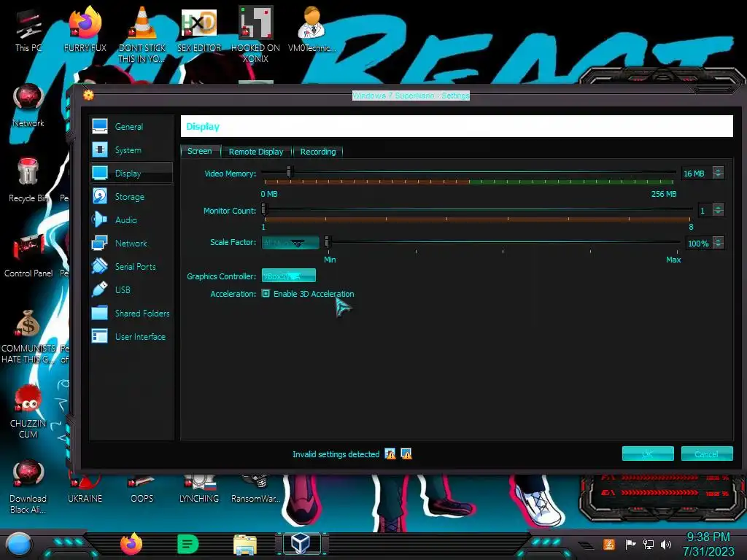Click the Monitor Count spinner arrows
Screen dimensions: 747x560
[x=718, y=210]
